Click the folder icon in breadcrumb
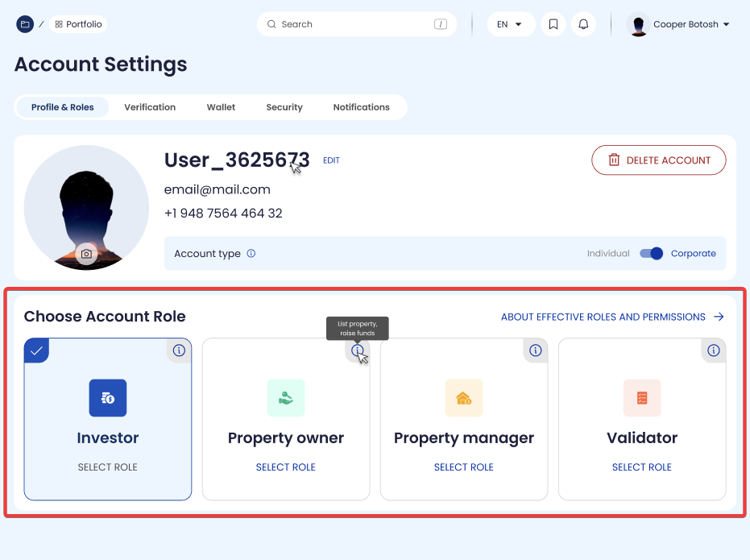The image size is (750, 560). pos(25,24)
